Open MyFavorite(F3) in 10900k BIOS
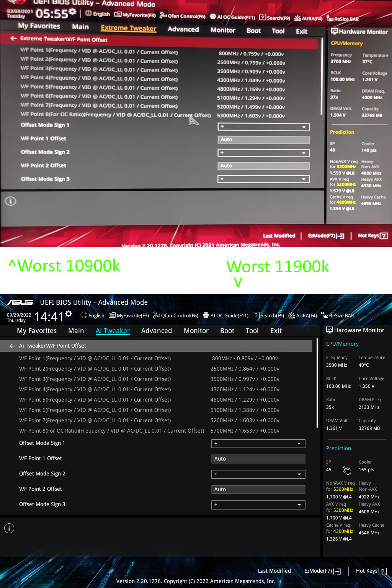Image resolution: width=392 pixels, height=588 pixels. pyautogui.click(x=135, y=15)
